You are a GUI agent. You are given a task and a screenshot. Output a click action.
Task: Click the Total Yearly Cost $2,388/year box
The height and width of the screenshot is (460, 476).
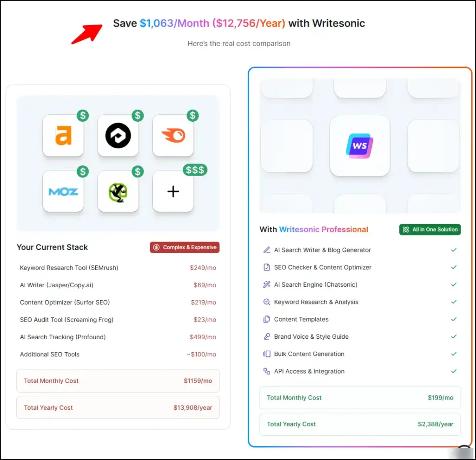[360, 424]
